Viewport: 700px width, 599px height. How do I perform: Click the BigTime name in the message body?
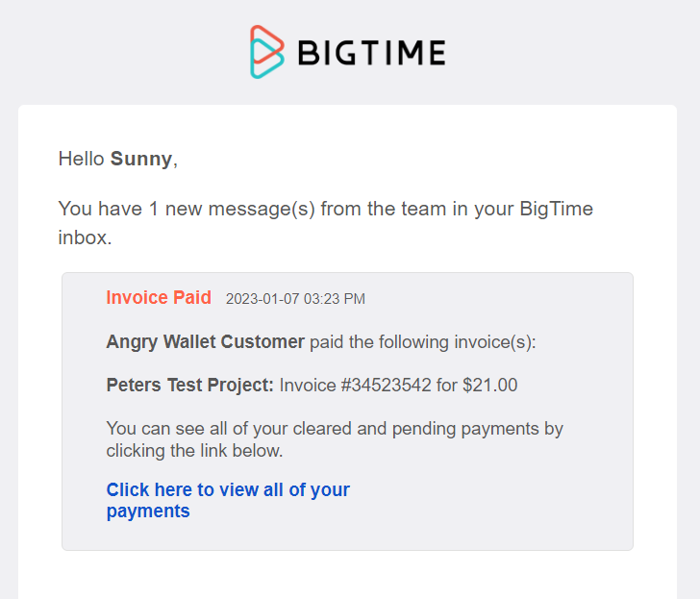(x=556, y=209)
